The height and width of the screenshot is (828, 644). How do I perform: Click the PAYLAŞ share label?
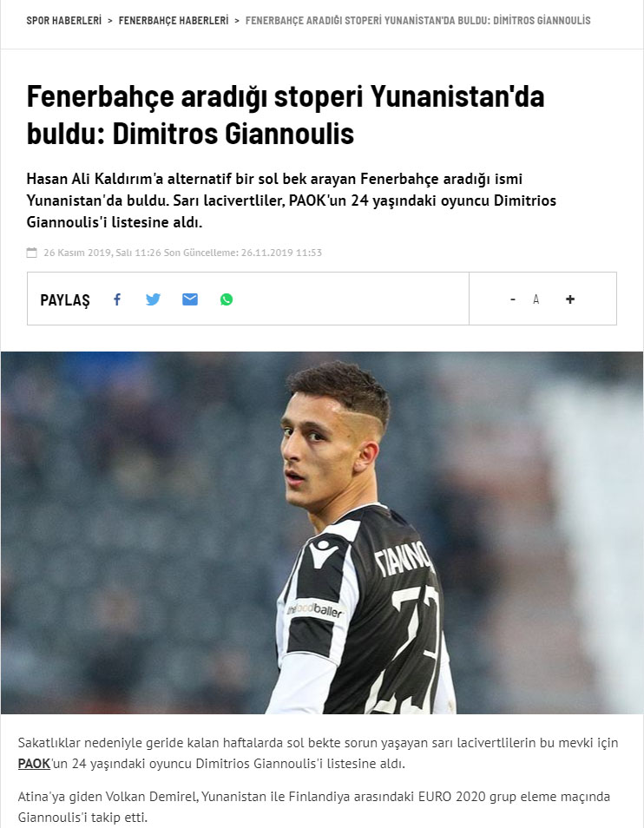(65, 300)
